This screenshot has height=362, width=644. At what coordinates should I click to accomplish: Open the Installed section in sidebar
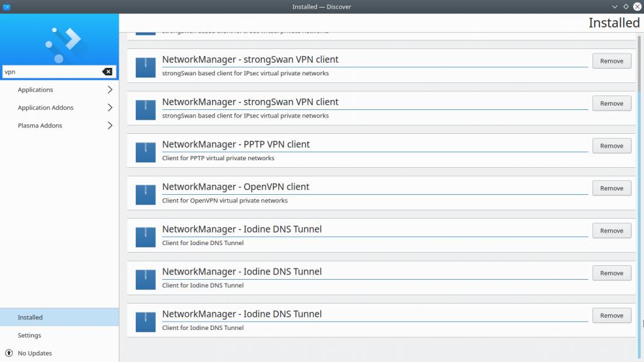click(30, 317)
